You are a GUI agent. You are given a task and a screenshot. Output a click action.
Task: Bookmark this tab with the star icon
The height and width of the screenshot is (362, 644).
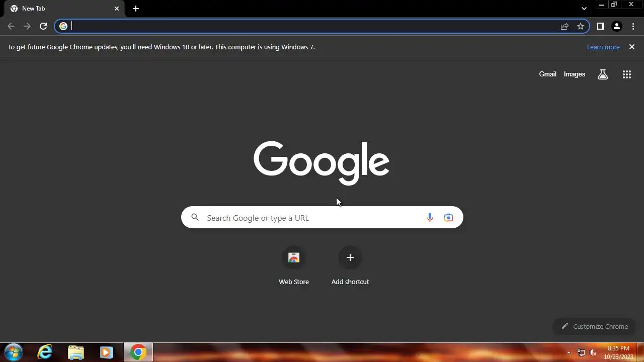pyautogui.click(x=581, y=26)
